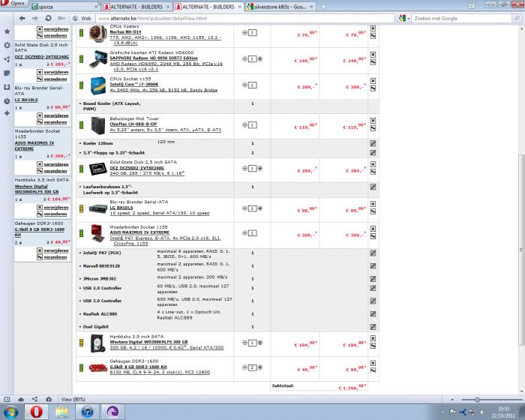
Task: Remove ASUS MAXIMUS IV EXTREME motherboard
Action: tap(373, 229)
